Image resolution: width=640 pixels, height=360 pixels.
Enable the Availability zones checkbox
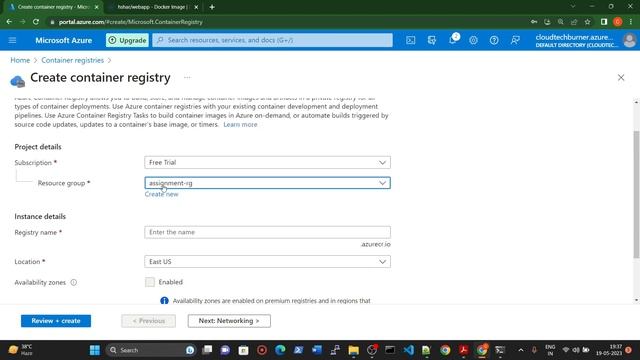pyautogui.click(x=150, y=282)
